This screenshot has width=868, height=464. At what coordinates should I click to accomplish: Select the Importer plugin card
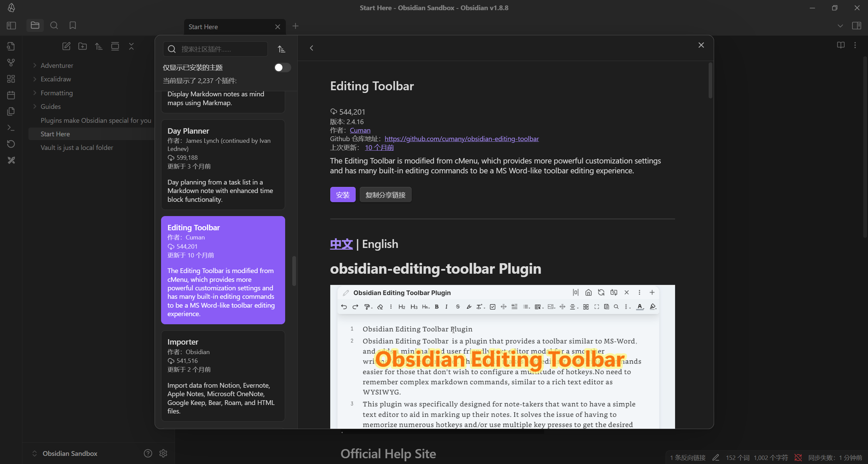(x=223, y=376)
